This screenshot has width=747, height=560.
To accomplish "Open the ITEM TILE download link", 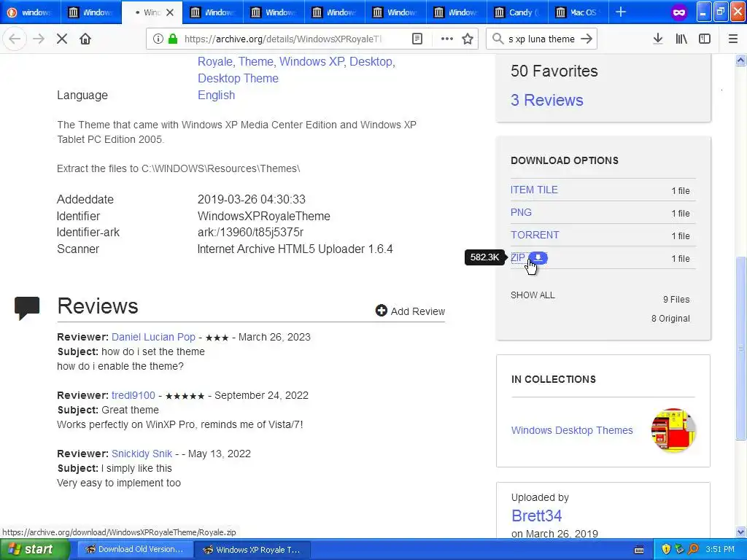I will (533, 190).
